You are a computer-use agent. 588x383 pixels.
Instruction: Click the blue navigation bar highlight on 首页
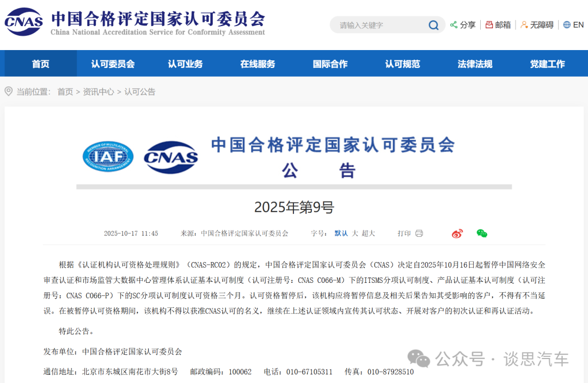(x=40, y=64)
